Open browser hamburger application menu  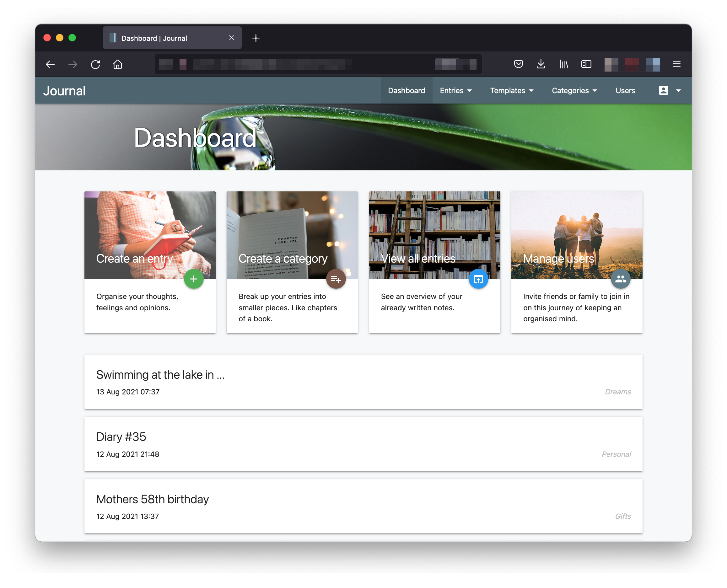[x=676, y=64]
